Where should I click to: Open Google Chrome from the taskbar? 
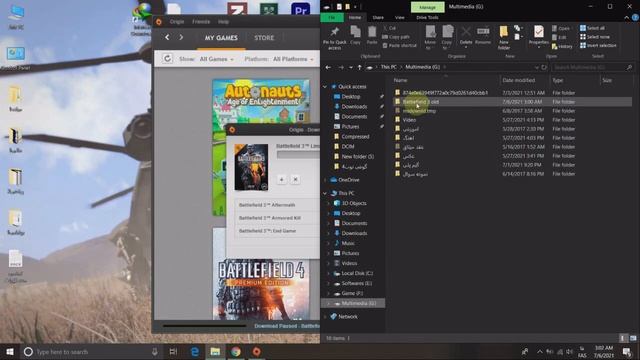tap(236, 351)
